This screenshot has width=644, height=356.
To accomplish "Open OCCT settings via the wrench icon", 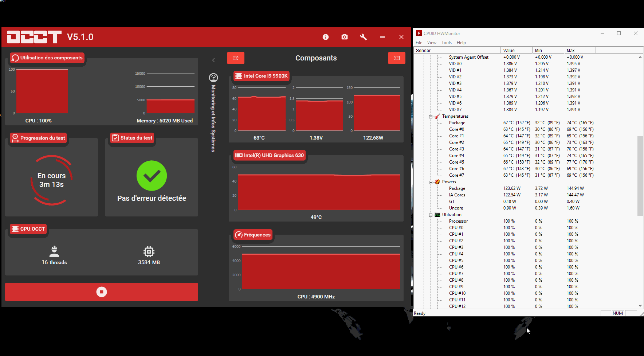I will pyautogui.click(x=364, y=37).
